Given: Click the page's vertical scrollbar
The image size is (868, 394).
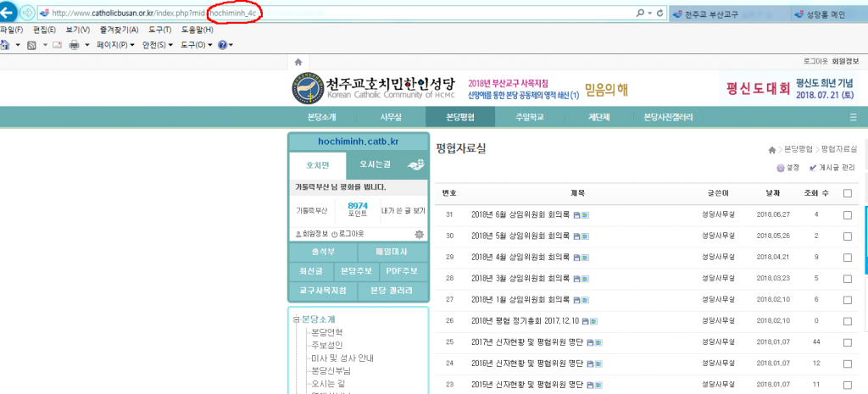Looking at the screenshot, I should [864, 254].
